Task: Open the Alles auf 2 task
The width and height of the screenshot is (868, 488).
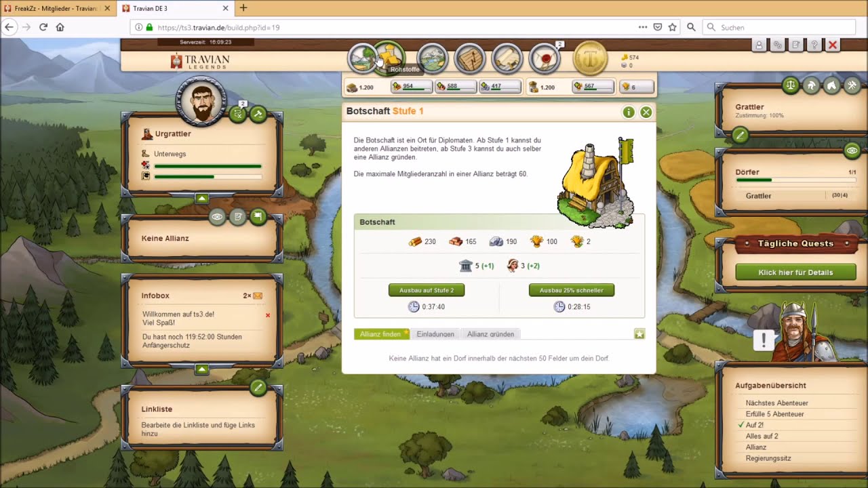Action: coord(762,436)
